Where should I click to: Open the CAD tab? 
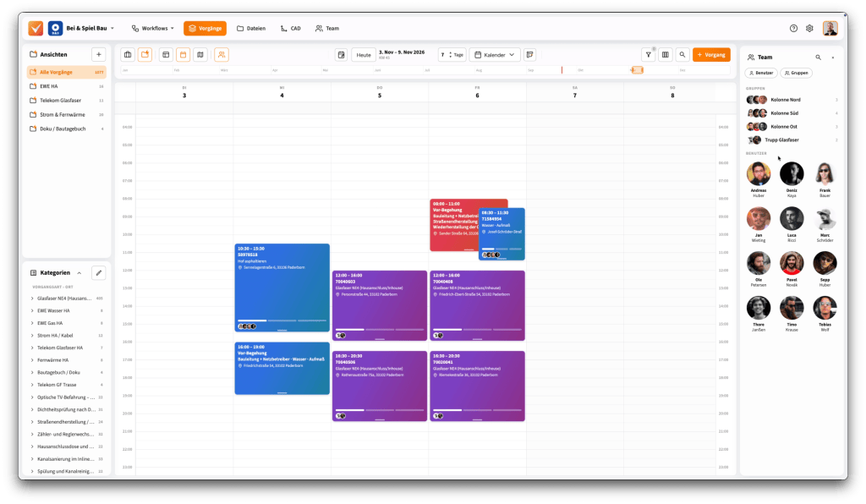[x=291, y=28]
